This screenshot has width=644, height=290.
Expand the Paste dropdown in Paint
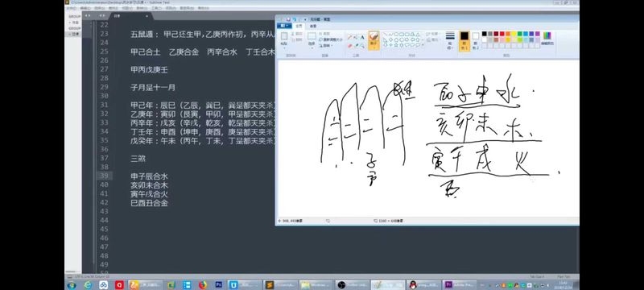coord(284,48)
